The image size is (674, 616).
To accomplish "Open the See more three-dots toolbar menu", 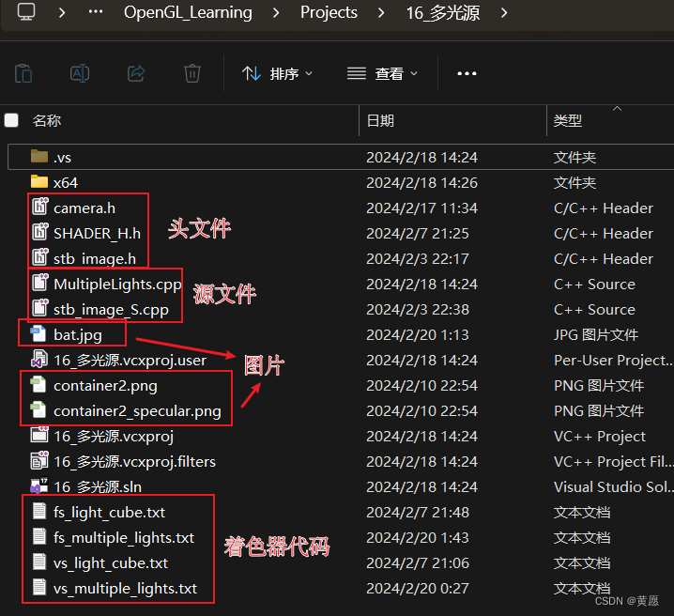I will pyautogui.click(x=467, y=73).
